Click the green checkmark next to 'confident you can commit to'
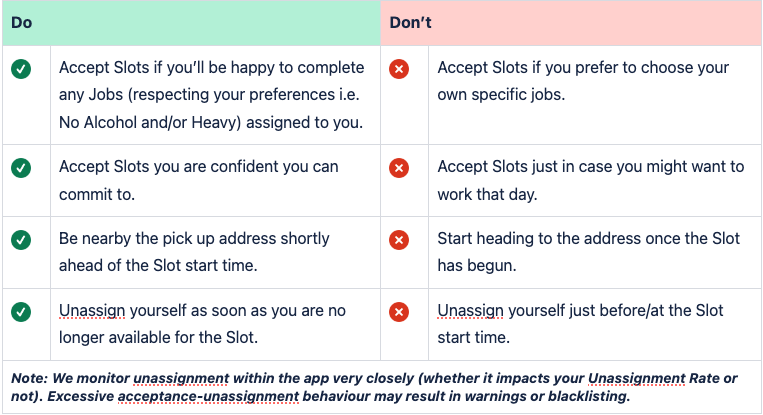The width and height of the screenshot is (763, 415). click(x=21, y=168)
